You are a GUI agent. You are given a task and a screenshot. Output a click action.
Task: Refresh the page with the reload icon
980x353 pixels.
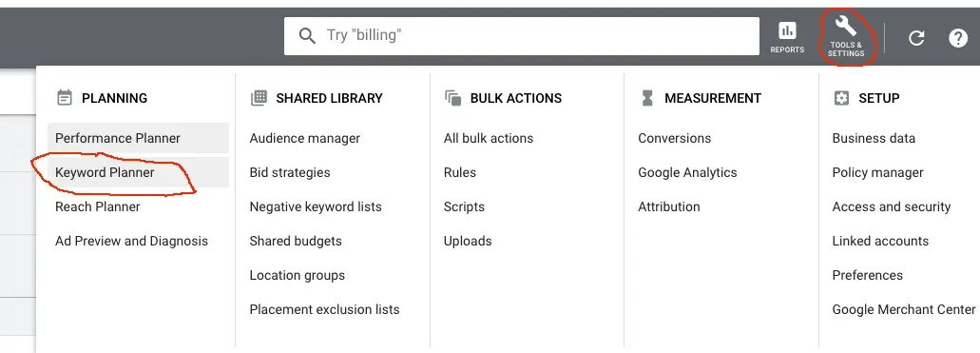[916, 38]
